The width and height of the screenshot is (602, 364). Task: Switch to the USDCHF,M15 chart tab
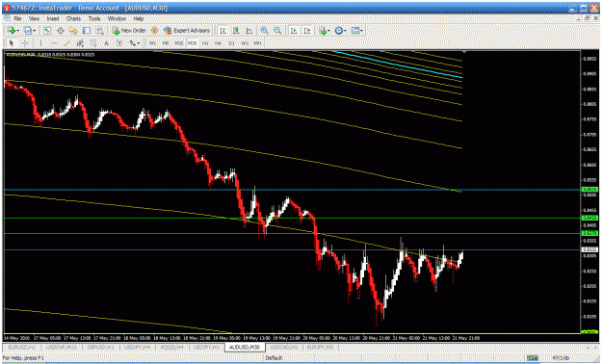(x=61, y=347)
